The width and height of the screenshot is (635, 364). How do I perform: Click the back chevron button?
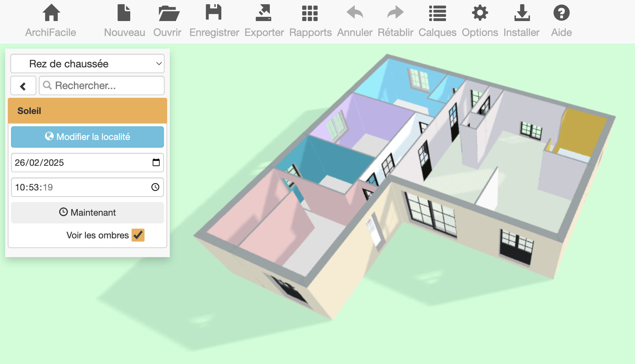(x=23, y=86)
